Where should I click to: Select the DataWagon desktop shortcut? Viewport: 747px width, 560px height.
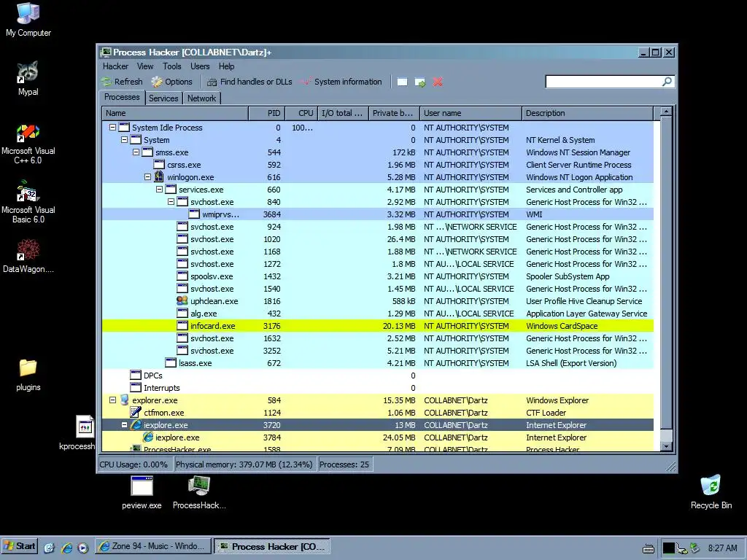pyautogui.click(x=28, y=256)
